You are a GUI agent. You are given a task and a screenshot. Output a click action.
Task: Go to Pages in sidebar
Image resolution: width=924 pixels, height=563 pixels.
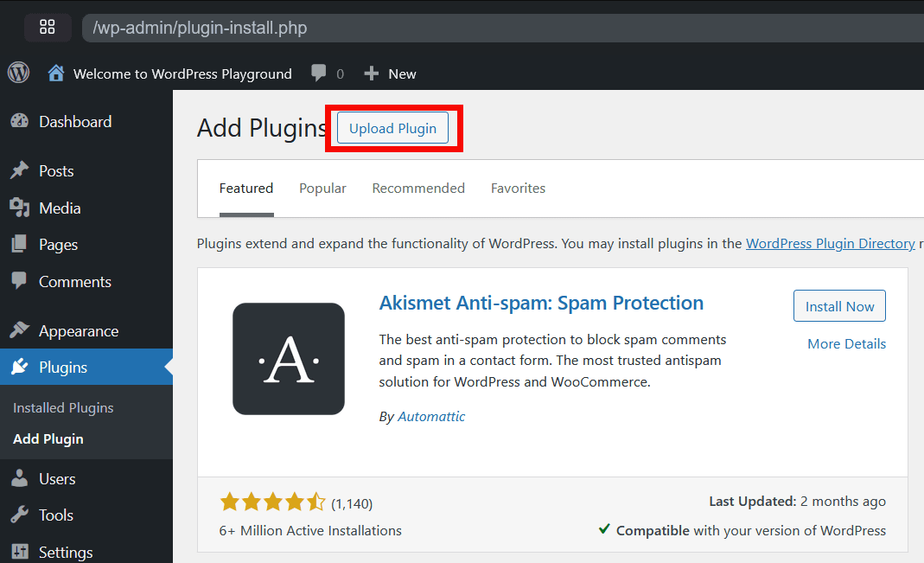coord(58,245)
